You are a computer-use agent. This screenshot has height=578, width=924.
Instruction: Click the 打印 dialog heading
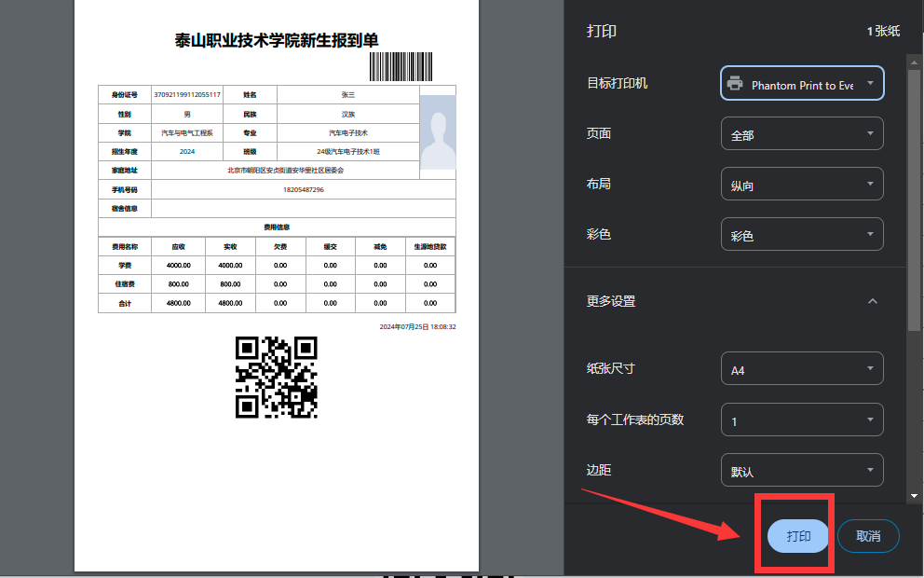tap(602, 32)
